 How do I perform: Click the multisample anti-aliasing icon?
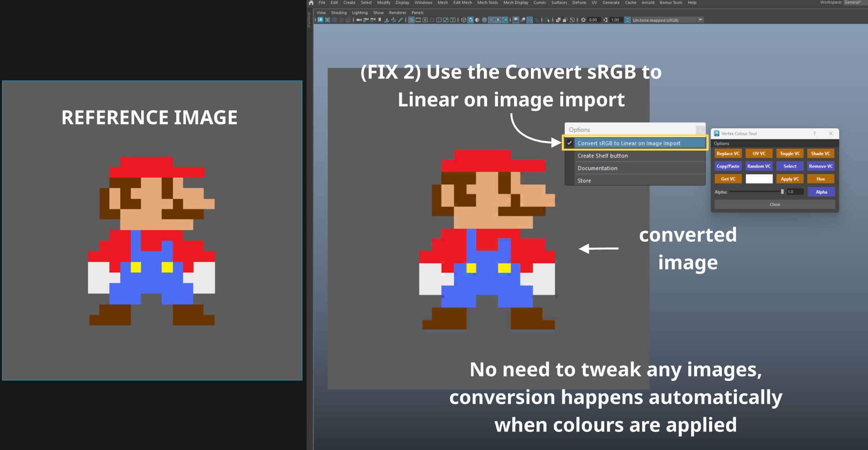(x=530, y=20)
